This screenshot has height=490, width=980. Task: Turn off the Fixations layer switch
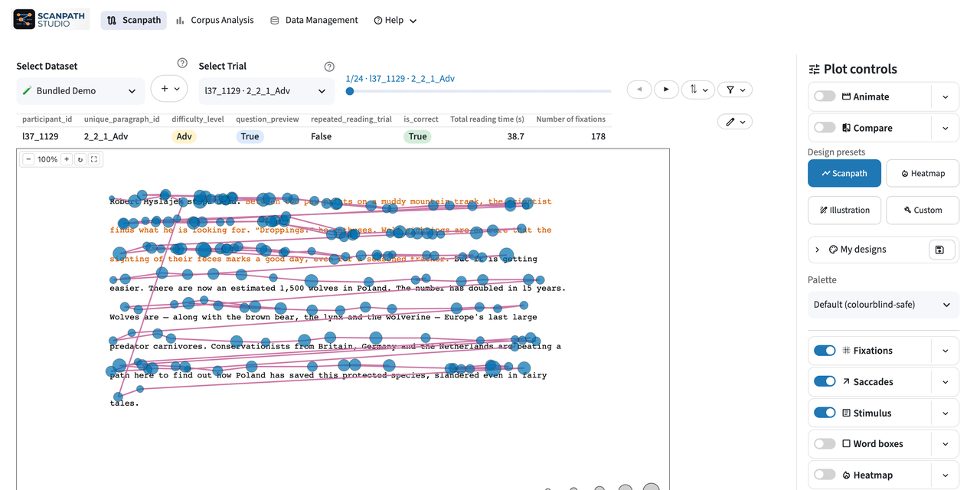(x=825, y=351)
